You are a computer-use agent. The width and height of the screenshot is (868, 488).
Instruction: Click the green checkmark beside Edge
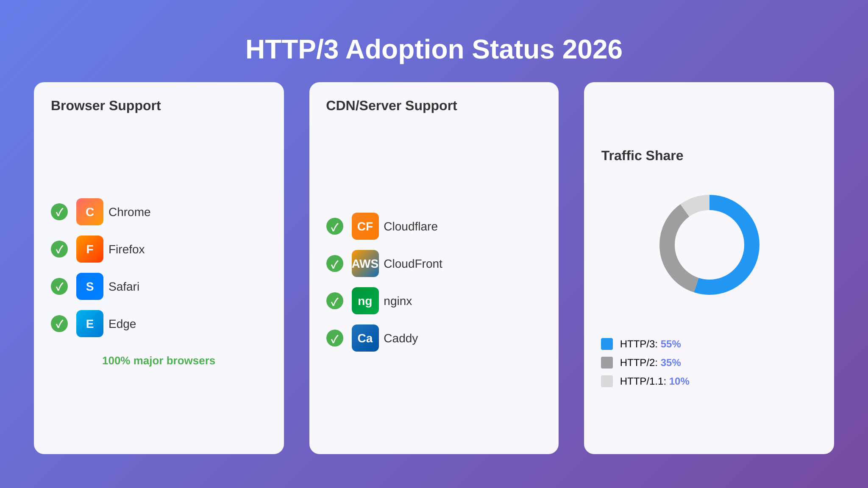[x=59, y=324]
